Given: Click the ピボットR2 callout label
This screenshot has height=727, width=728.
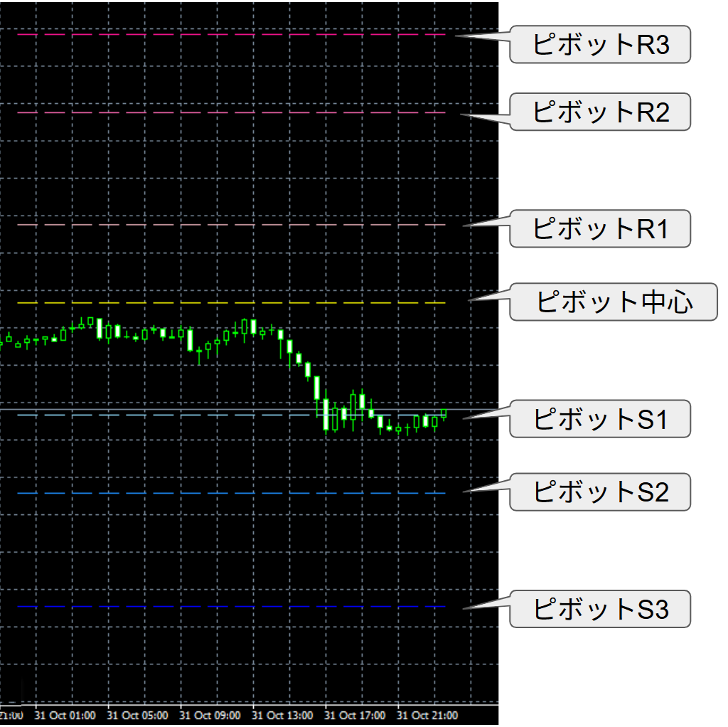Looking at the screenshot, I should tap(600, 112).
